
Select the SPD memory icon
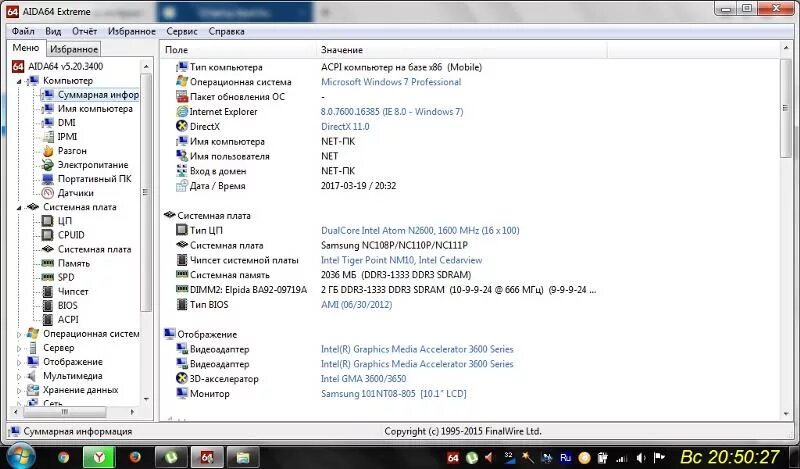[x=47, y=277]
